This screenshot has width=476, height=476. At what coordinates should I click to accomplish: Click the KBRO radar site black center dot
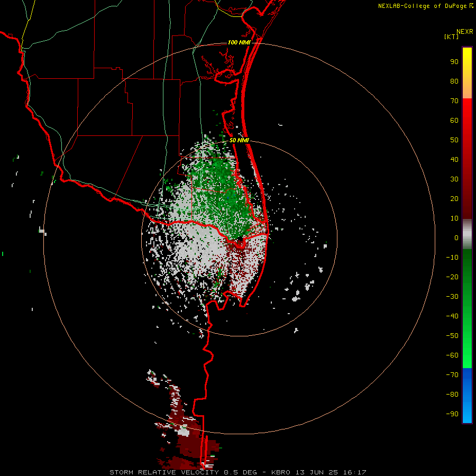pos(240,239)
